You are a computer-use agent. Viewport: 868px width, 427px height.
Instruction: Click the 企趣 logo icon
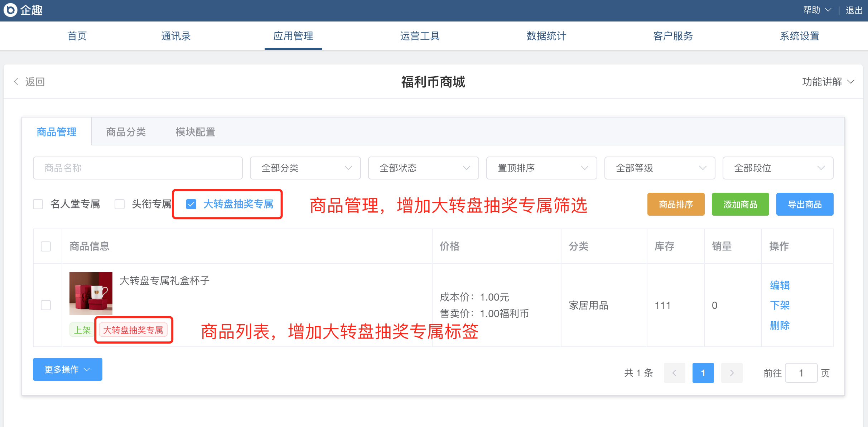(10, 10)
